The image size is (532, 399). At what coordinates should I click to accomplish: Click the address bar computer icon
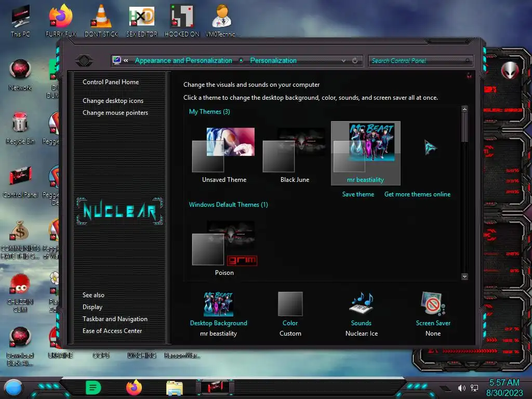point(117,60)
